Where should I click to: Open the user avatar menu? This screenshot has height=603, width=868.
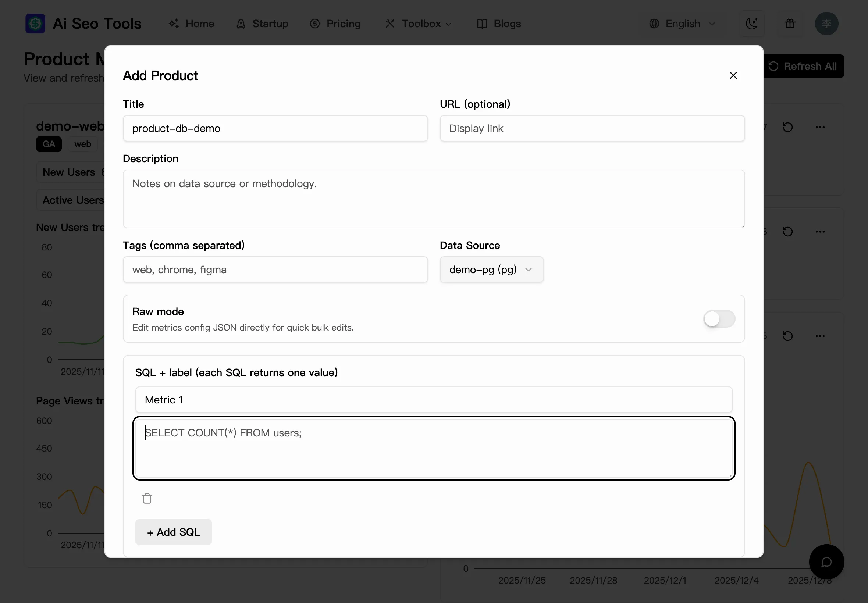pyautogui.click(x=826, y=24)
